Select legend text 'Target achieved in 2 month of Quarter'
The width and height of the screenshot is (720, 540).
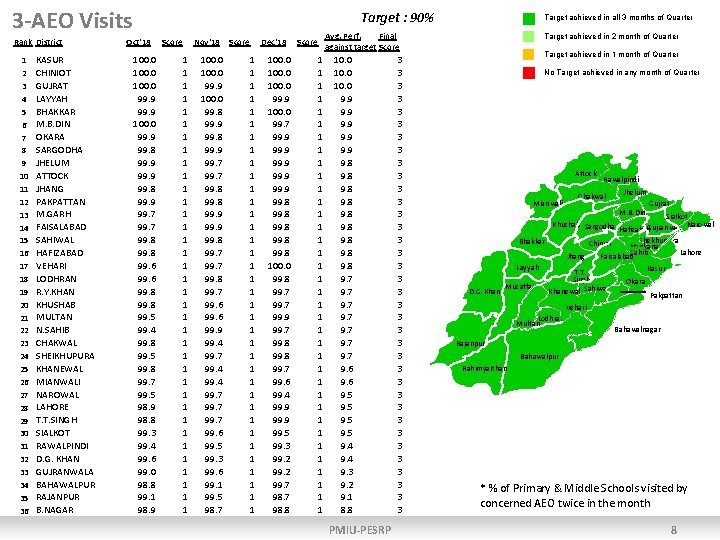611,36
